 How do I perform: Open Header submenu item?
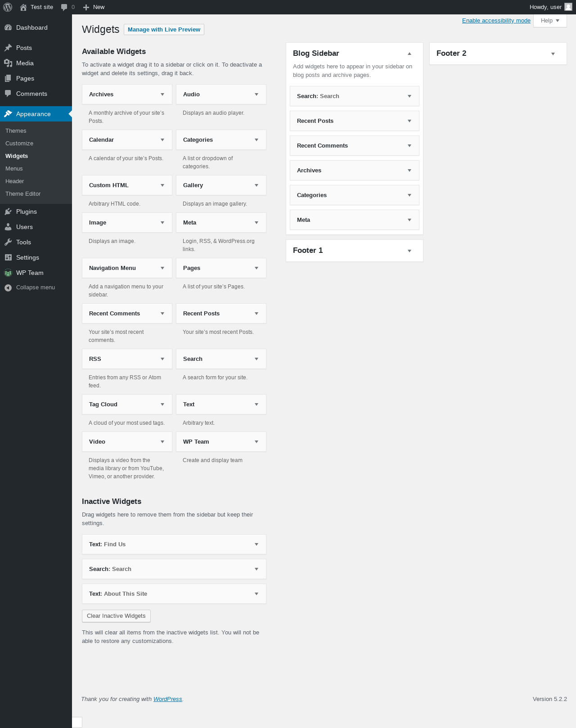[x=15, y=181]
